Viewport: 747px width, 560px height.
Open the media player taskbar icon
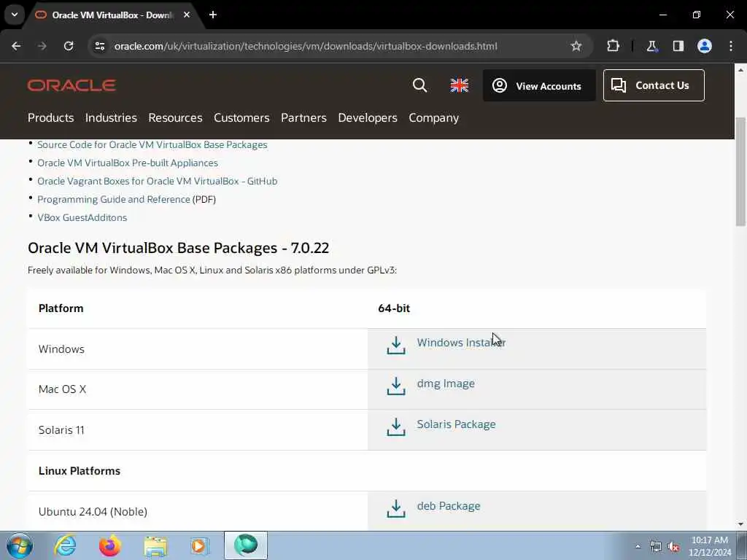click(x=200, y=545)
